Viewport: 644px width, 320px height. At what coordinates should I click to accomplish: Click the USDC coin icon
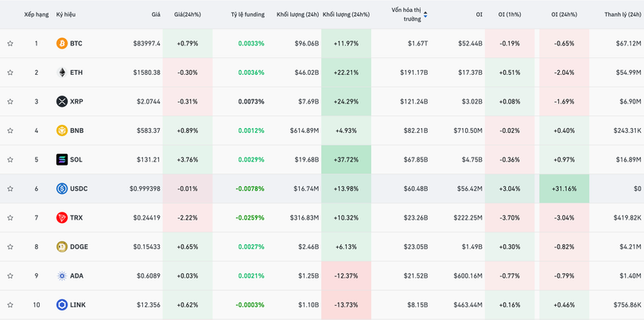click(62, 189)
